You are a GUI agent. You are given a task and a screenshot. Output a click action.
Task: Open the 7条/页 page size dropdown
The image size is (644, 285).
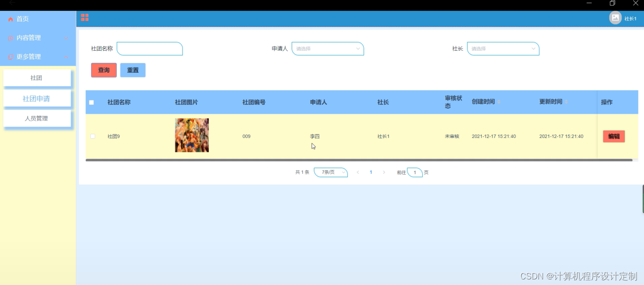click(331, 172)
